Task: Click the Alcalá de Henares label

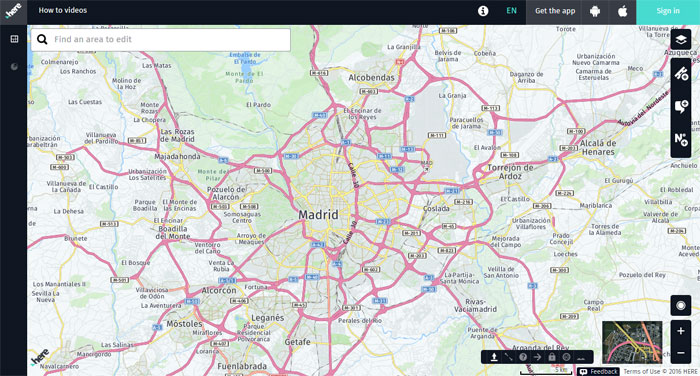Action: point(598,147)
